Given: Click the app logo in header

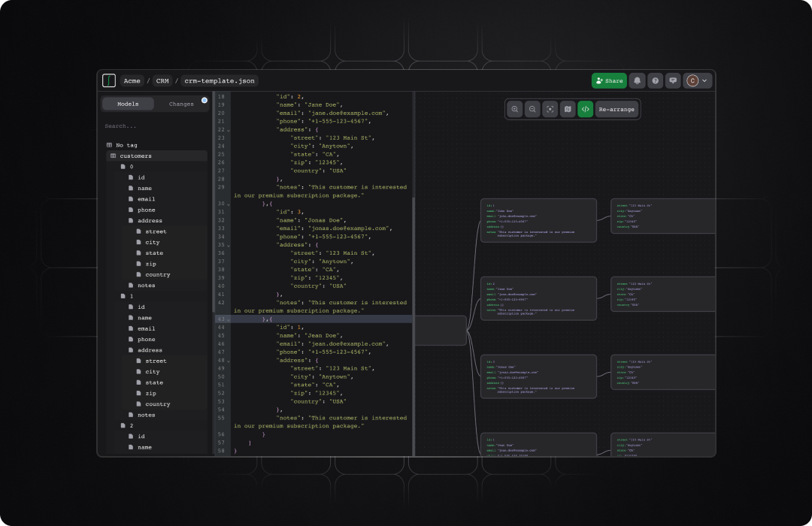Looking at the screenshot, I should (x=110, y=80).
